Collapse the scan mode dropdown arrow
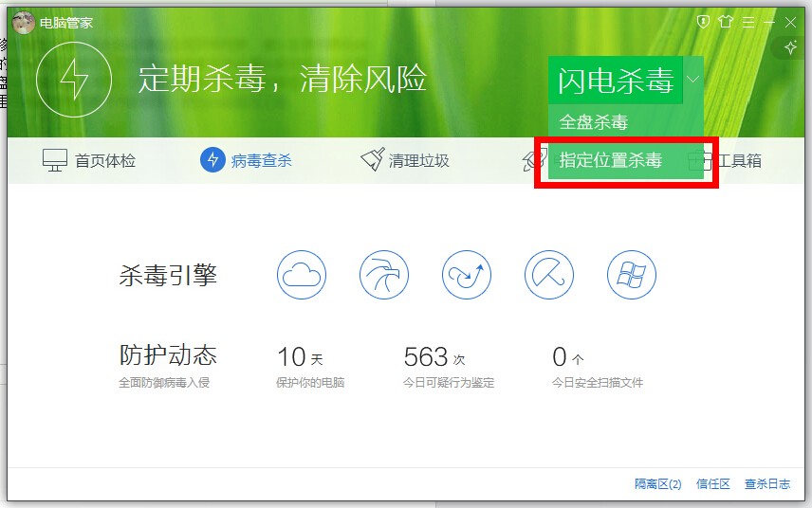The image size is (812, 508). coord(692,80)
